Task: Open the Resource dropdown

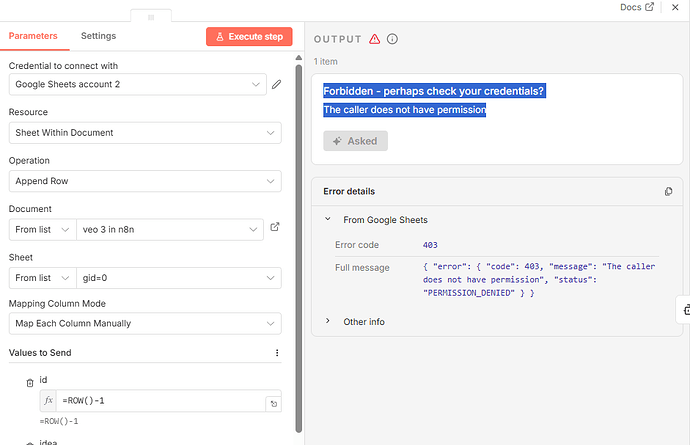Action: 145,133
